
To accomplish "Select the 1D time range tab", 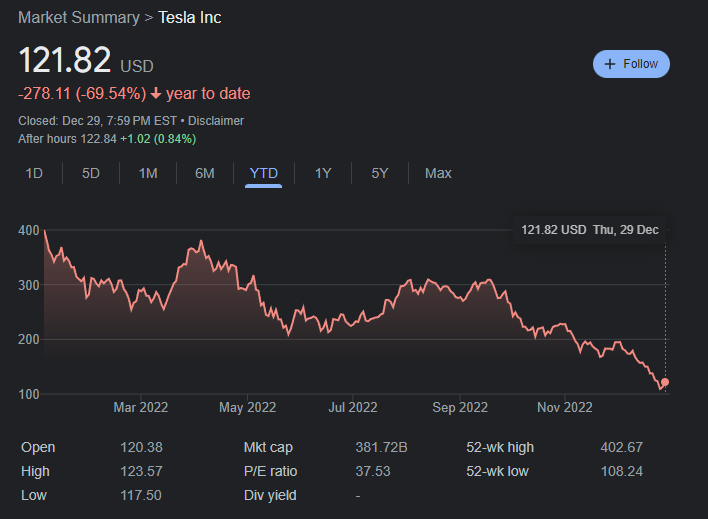I will 34,173.
